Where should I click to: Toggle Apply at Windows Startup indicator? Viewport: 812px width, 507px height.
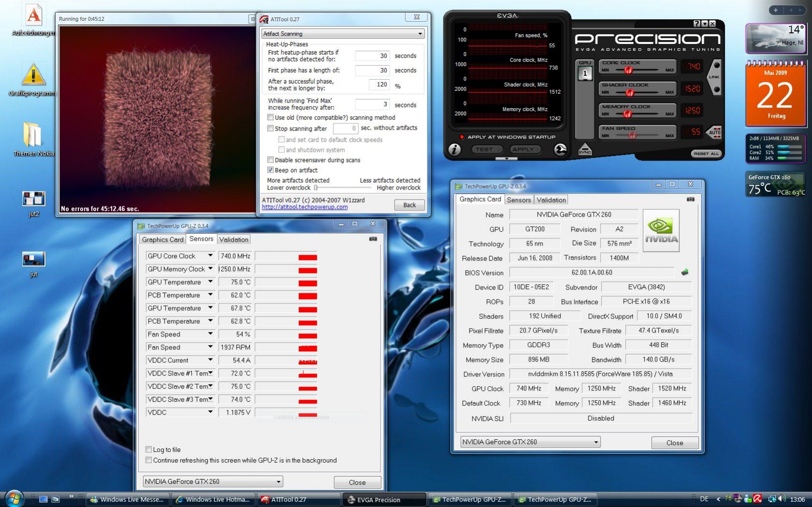click(x=462, y=137)
